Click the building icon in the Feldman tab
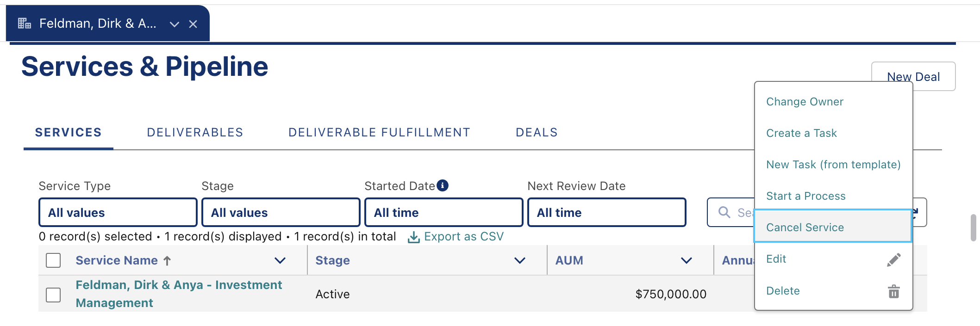The image size is (980, 326). click(x=25, y=23)
